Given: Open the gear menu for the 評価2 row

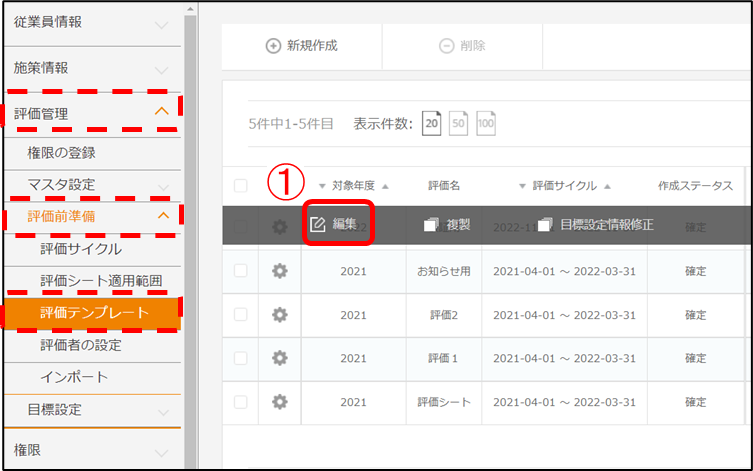Looking at the screenshot, I should [x=280, y=315].
